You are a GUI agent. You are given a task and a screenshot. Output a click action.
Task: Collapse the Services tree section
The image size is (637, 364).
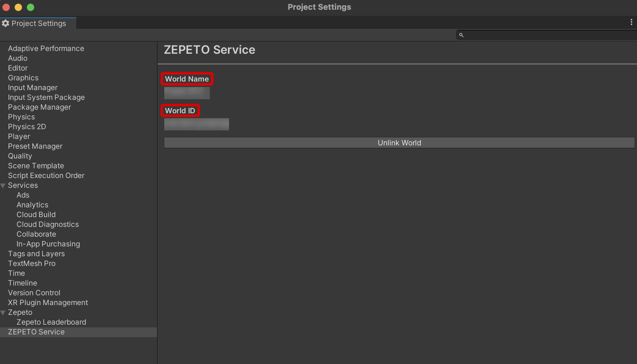(x=3, y=186)
